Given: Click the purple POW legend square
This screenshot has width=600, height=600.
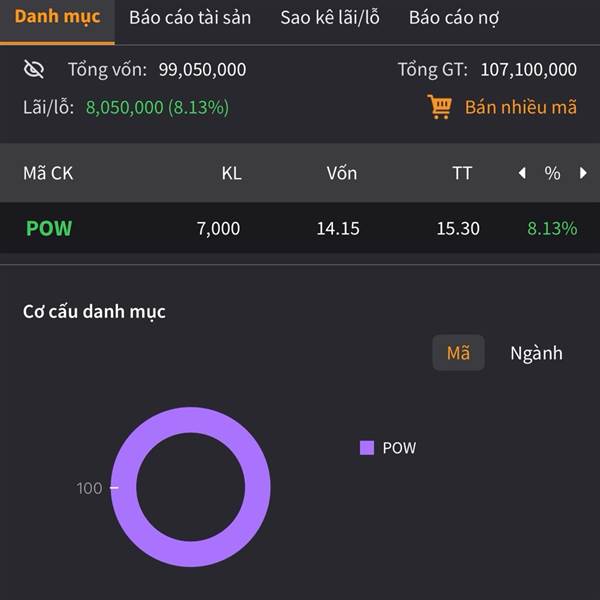Looking at the screenshot, I should coord(367,448).
